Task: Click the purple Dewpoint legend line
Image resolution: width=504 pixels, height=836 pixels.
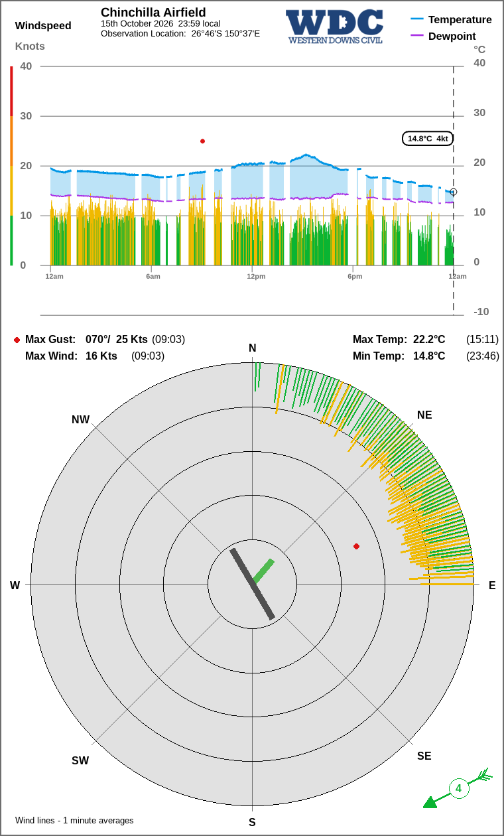Action: [x=417, y=35]
